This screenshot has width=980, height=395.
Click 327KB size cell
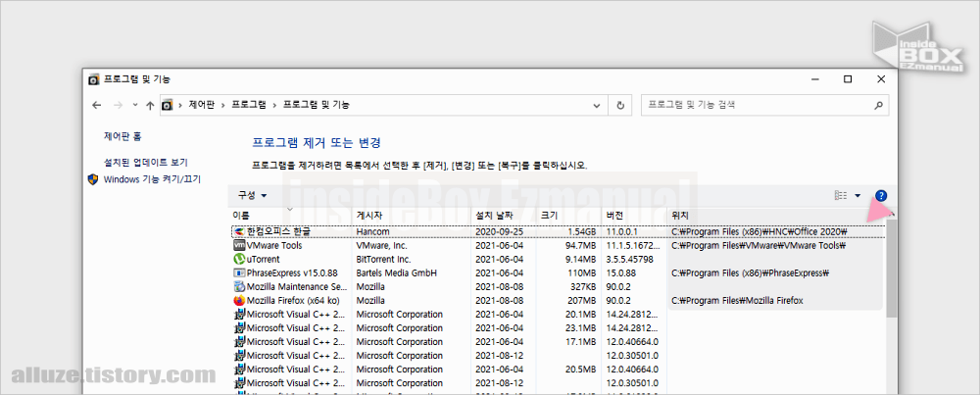tap(584, 287)
